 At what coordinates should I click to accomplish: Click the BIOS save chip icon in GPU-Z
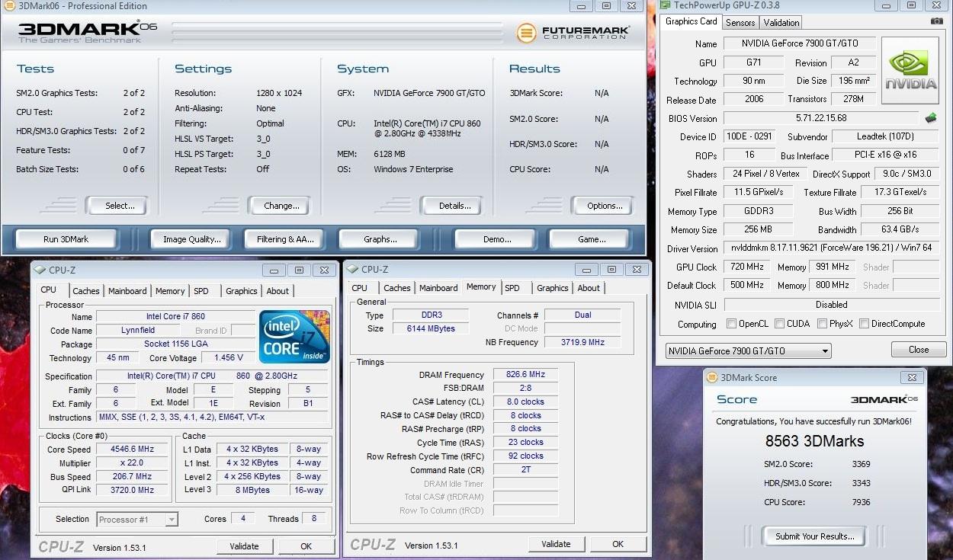pos(931,118)
